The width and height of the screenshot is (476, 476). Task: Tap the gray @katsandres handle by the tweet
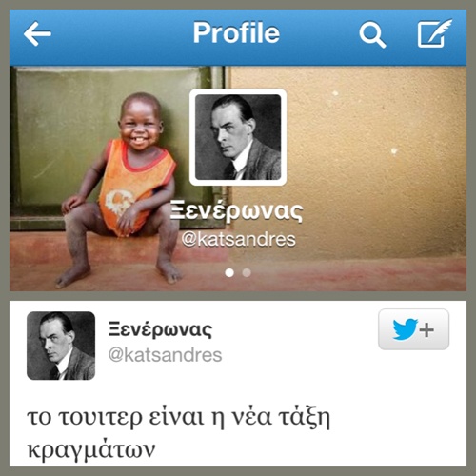coord(165,355)
